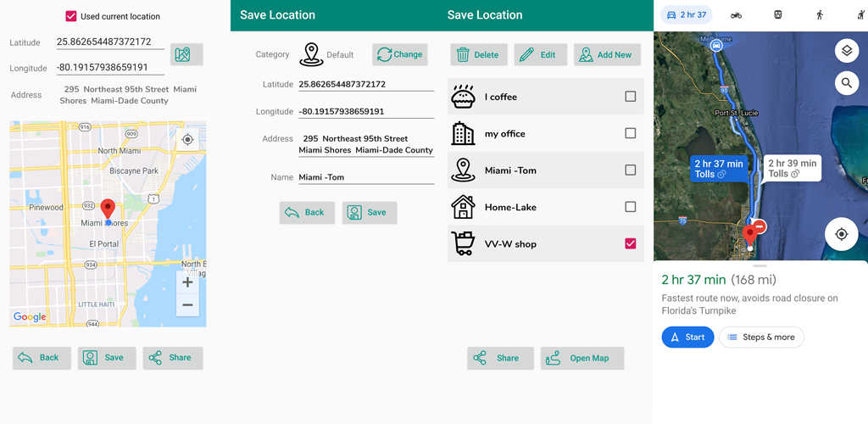
Task: Select the 2 hr 37 min Tolls route label
Action: [719, 168]
